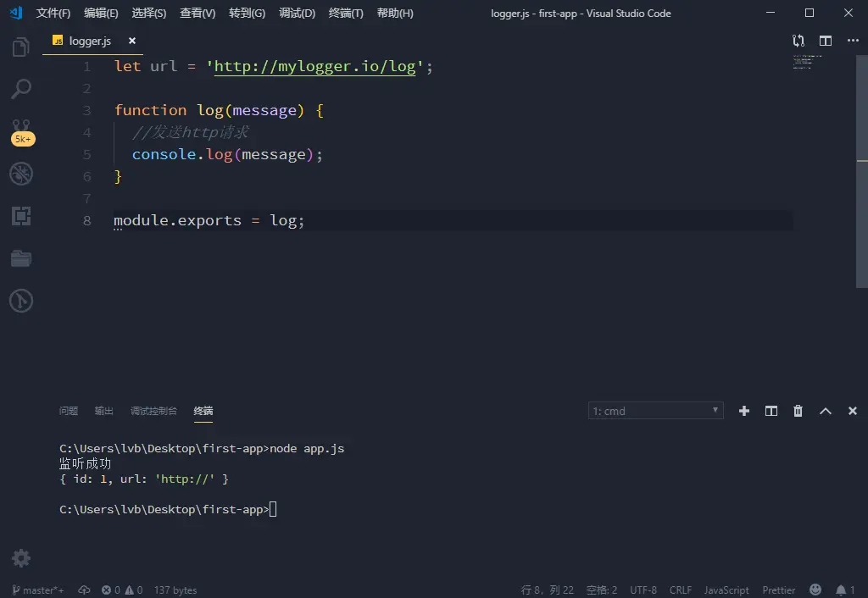Click the feedback smiley icon in status bar
Viewport: 868px width, 598px height.
point(815,590)
